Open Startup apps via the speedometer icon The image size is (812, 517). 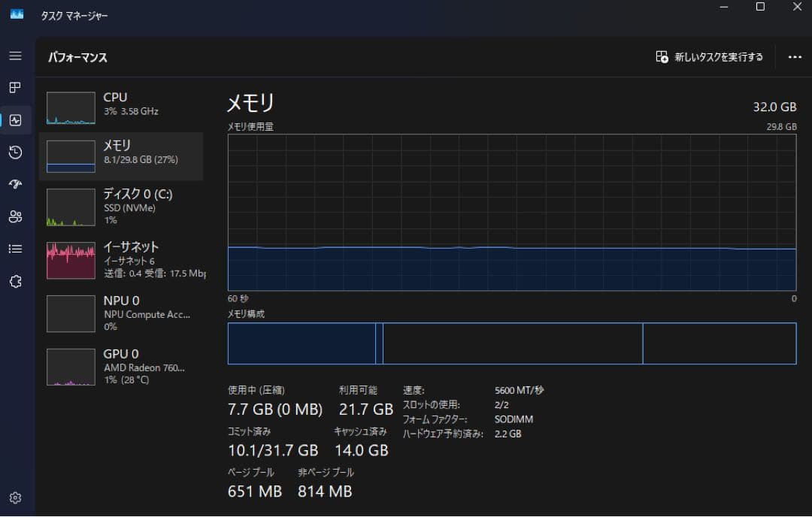pyautogui.click(x=15, y=184)
